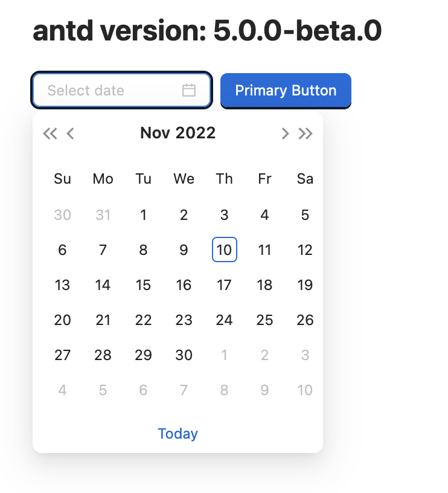Click the Sa weekday column header
Image resolution: width=448 pixels, height=493 pixels.
pos(305,179)
